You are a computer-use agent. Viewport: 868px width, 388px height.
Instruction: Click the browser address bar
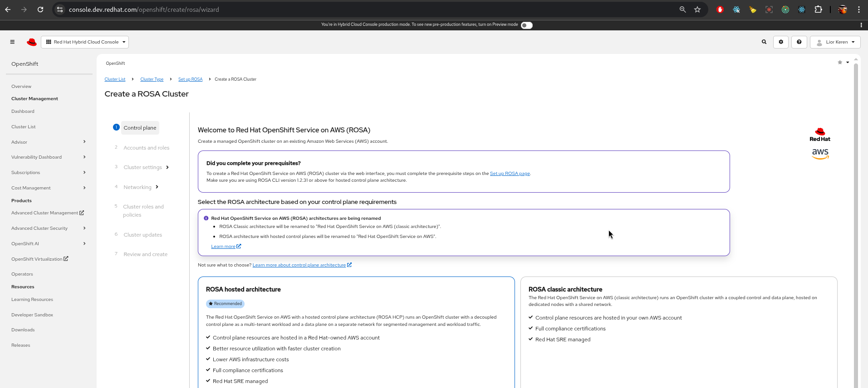pos(363,10)
